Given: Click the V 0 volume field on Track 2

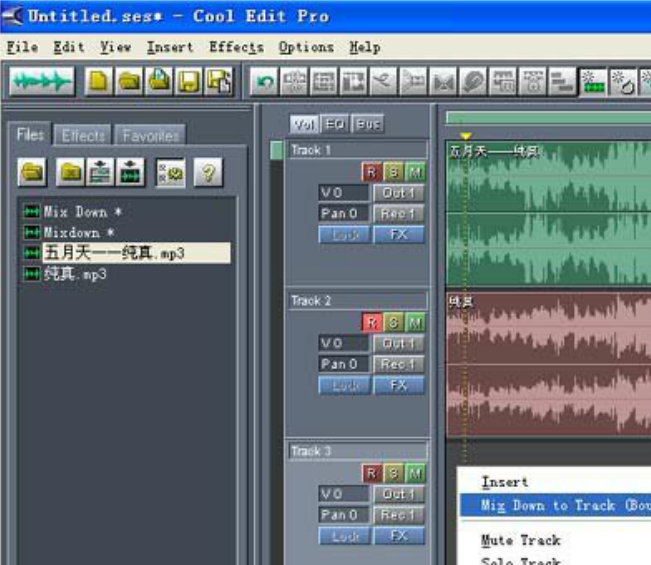Looking at the screenshot, I should click(342, 343).
